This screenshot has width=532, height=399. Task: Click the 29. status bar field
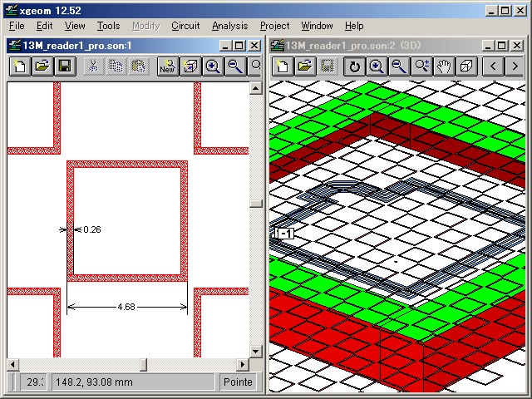pos(34,382)
